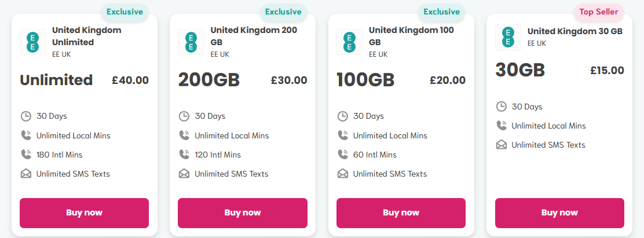Viewport: 644px width, 238px height.
Task: Select the Top Seller badge
Action: pyautogui.click(x=598, y=12)
